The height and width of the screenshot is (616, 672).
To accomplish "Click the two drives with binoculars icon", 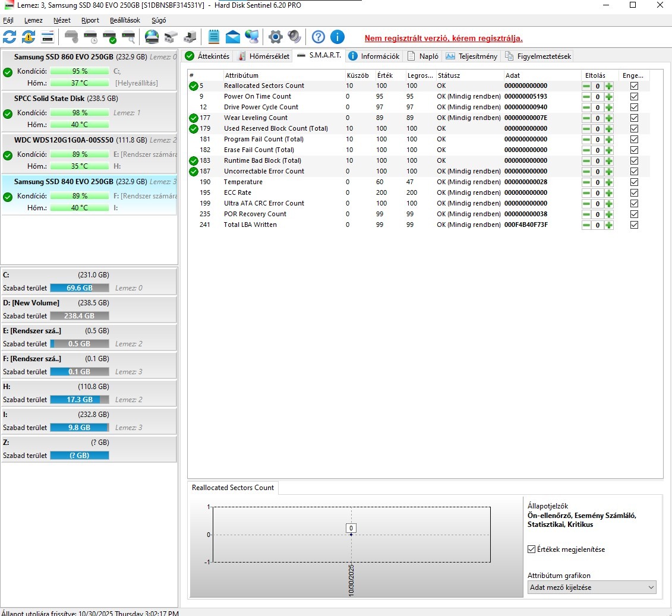I will [171, 37].
